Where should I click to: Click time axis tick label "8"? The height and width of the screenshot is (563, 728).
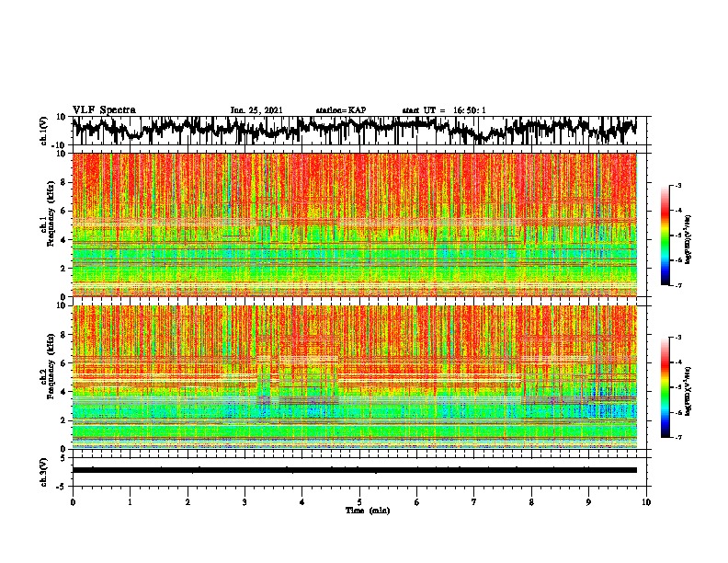click(531, 502)
